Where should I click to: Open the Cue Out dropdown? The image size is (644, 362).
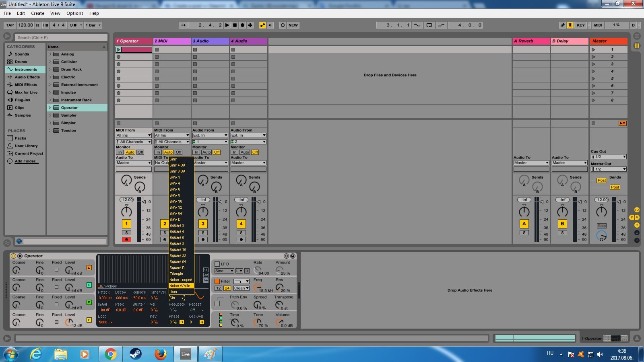[x=609, y=157]
